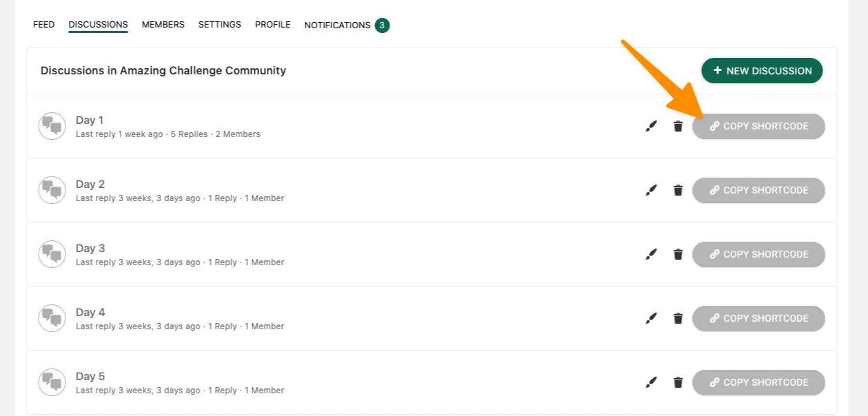Click the Day 2 'Last reply 3 weeks, 3 days ago' text
The image size is (868, 416).
tap(138, 198)
